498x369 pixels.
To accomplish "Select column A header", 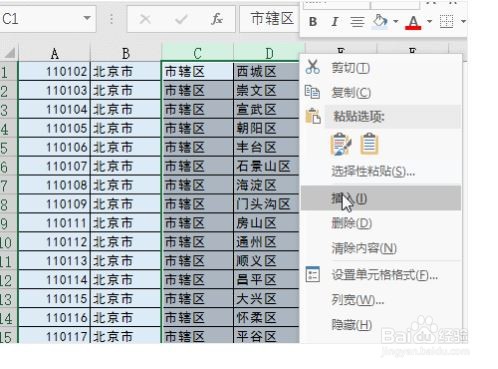I will pyautogui.click(x=54, y=53).
